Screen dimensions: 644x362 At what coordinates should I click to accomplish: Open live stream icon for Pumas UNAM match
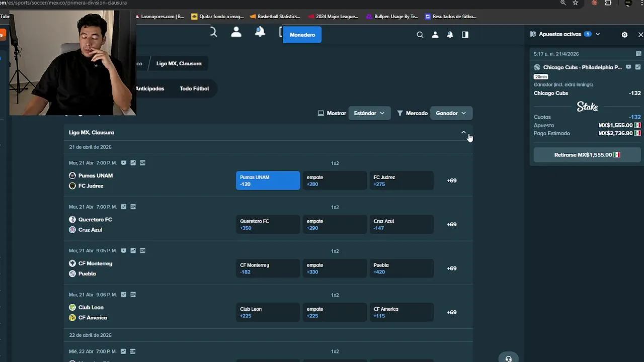[x=124, y=163]
